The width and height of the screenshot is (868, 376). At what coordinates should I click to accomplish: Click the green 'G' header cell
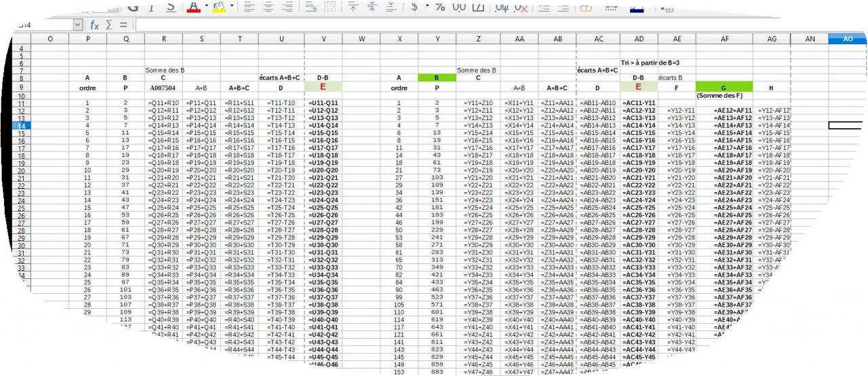click(724, 87)
